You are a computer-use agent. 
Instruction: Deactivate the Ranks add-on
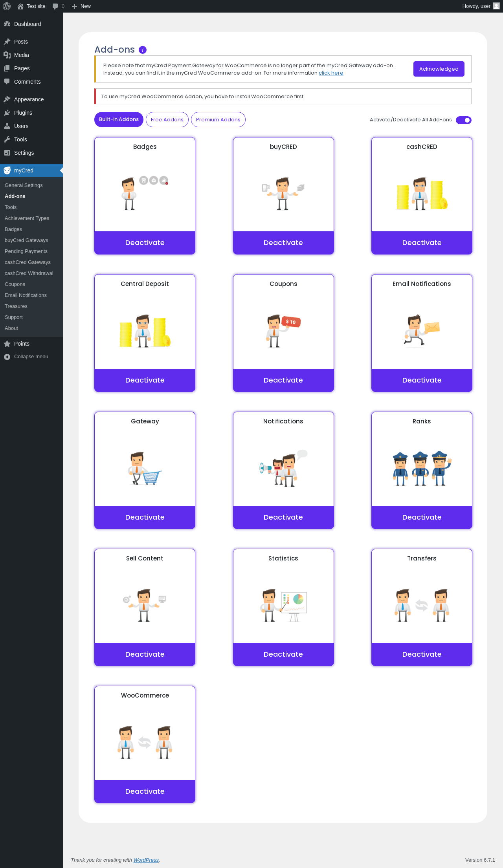point(422,517)
